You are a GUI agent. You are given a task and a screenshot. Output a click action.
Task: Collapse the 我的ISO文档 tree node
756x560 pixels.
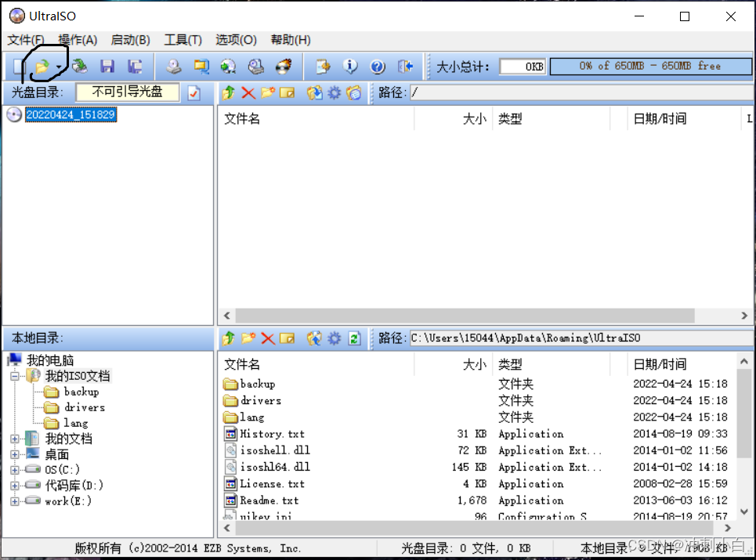click(15, 376)
